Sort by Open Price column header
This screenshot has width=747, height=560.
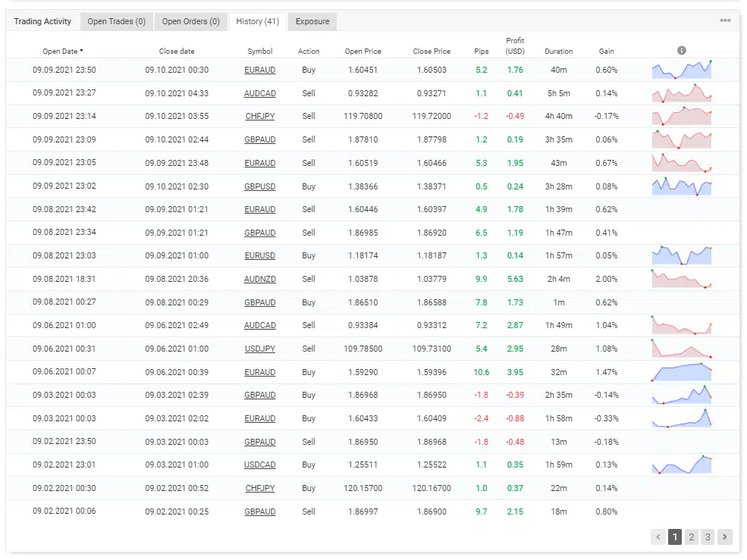click(x=363, y=52)
